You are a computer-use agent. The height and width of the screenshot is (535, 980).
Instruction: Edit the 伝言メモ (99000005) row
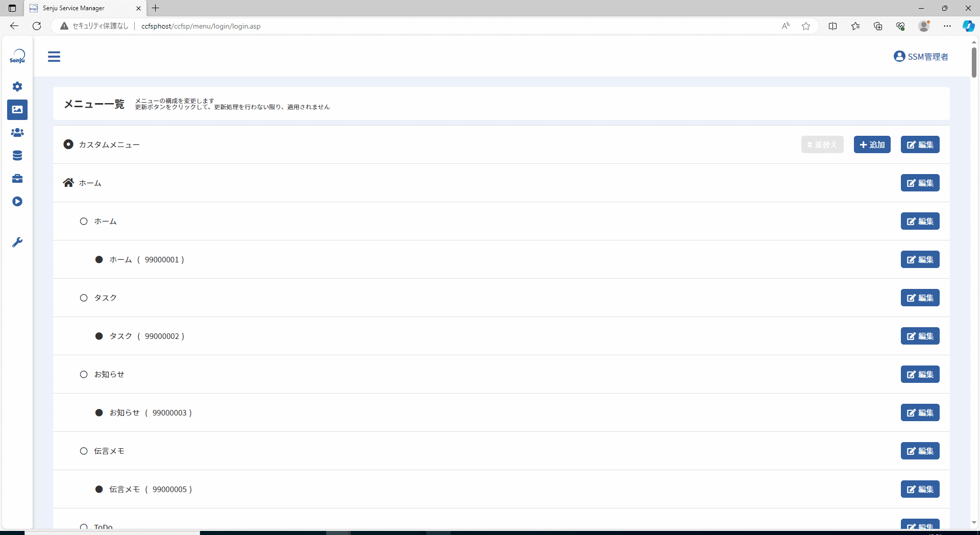(x=920, y=489)
